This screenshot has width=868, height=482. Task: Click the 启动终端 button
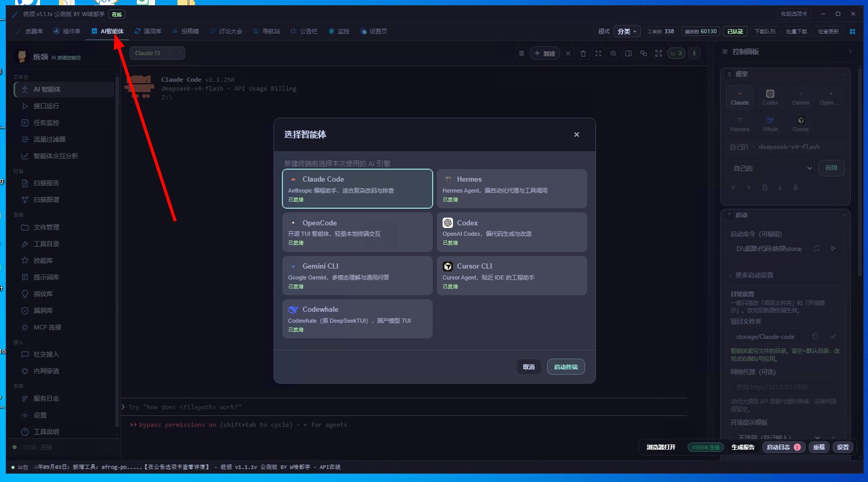coord(566,367)
